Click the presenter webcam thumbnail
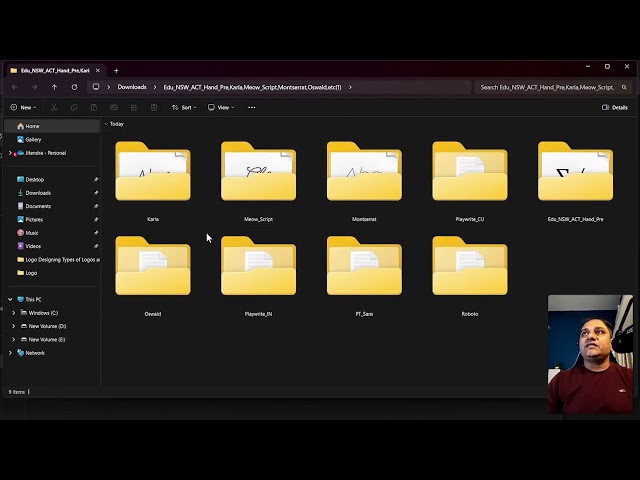This screenshot has width=640, height=480. click(x=590, y=354)
